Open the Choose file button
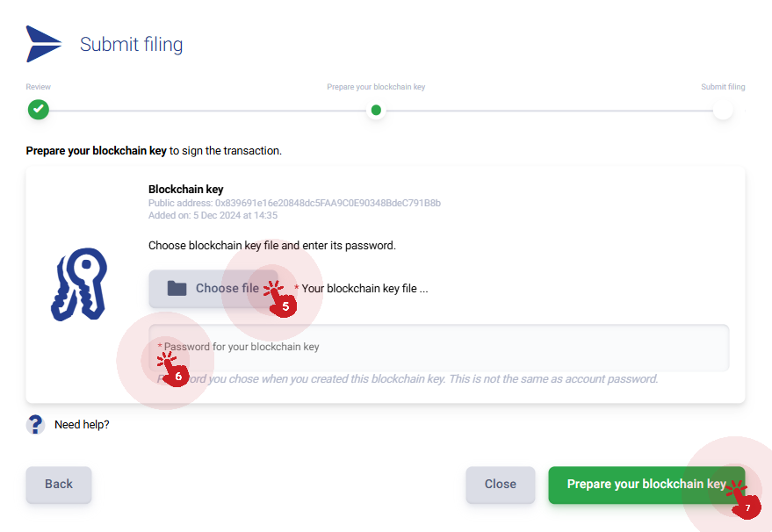The image size is (772, 532). [x=213, y=289]
